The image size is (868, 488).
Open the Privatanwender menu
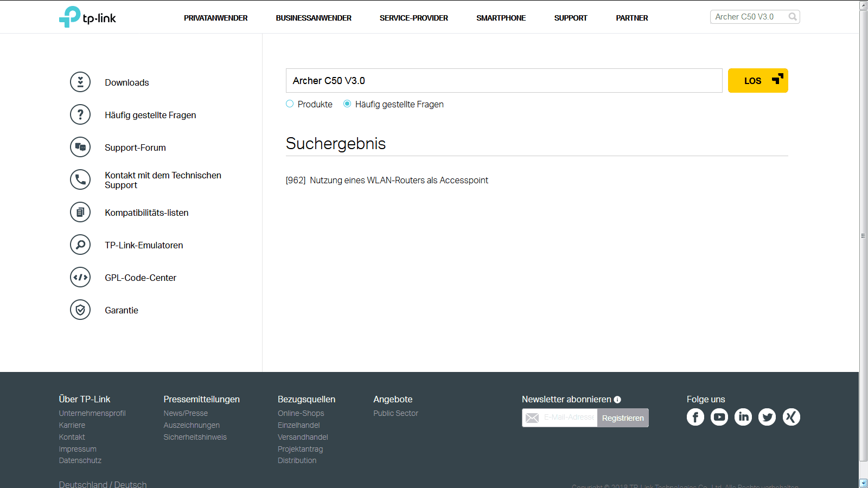[x=215, y=18]
